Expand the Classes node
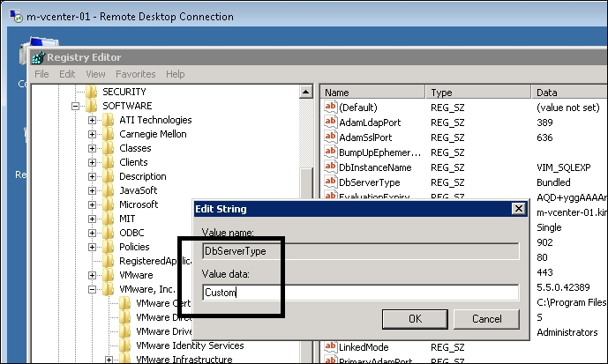Image resolution: width=608 pixels, height=364 pixels. 92,148
